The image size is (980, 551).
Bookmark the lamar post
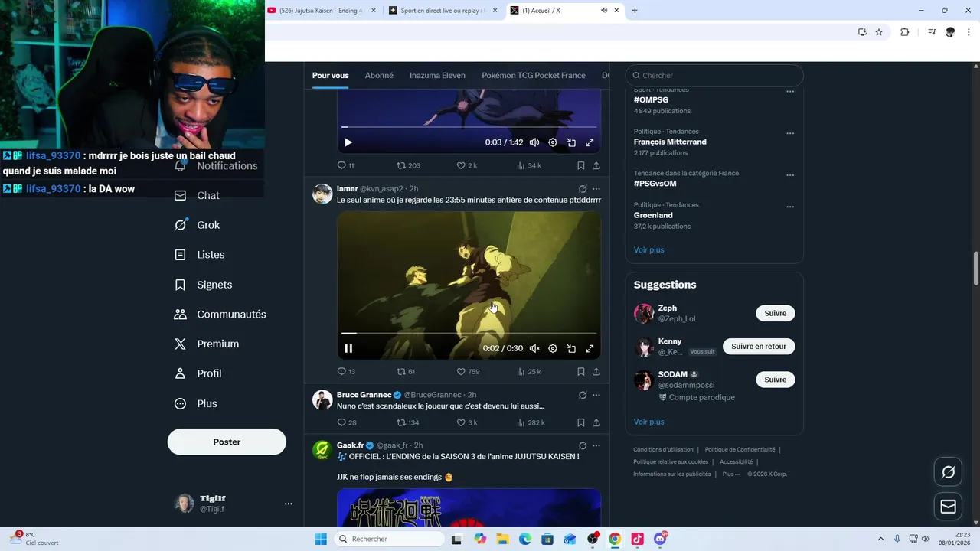[x=581, y=372]
